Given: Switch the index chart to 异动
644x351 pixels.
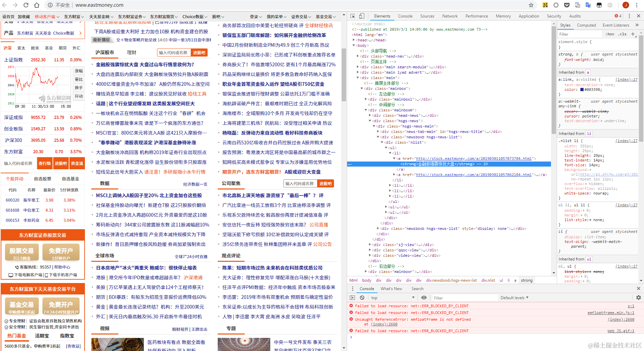Looking at the screenshot, I should (79, 96).
